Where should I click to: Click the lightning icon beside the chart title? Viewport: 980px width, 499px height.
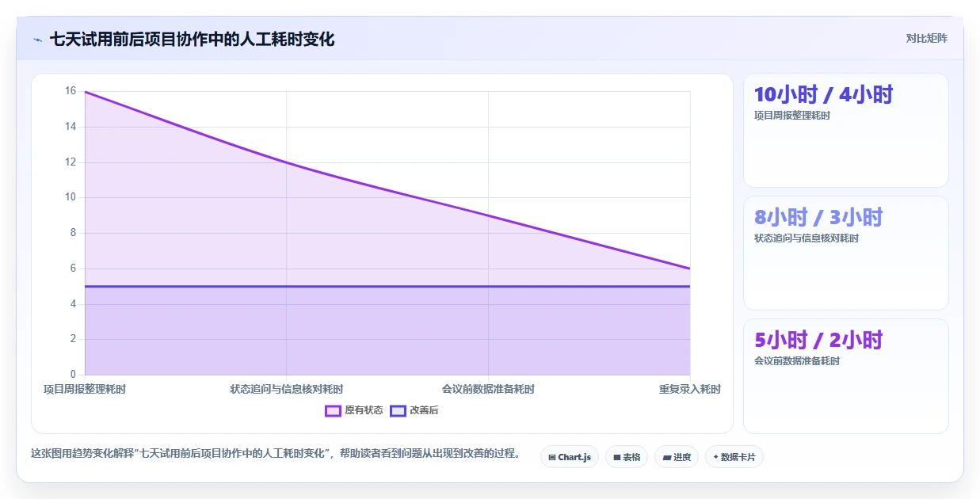pos(38,40)
